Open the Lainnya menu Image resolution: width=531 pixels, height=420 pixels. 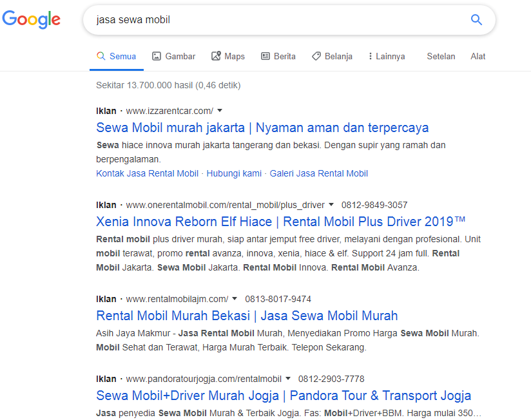tap(387, 56)
